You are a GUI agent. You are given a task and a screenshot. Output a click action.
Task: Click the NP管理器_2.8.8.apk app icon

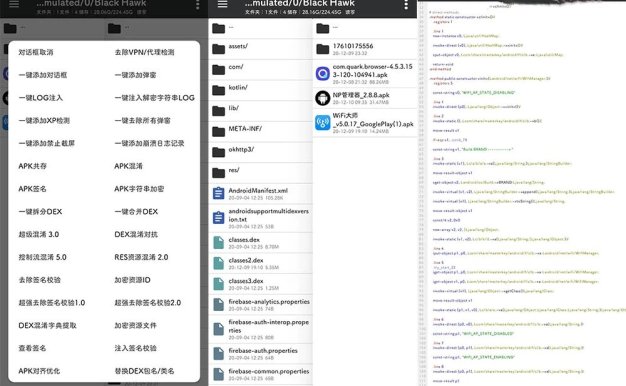point(323,98)
